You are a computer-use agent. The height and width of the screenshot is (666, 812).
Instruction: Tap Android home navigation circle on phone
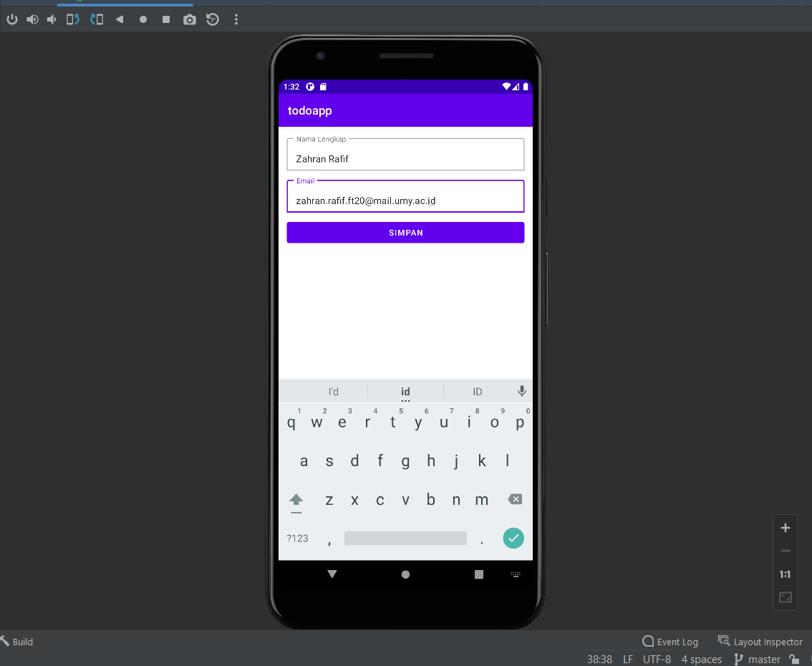(x=405, y=574)
